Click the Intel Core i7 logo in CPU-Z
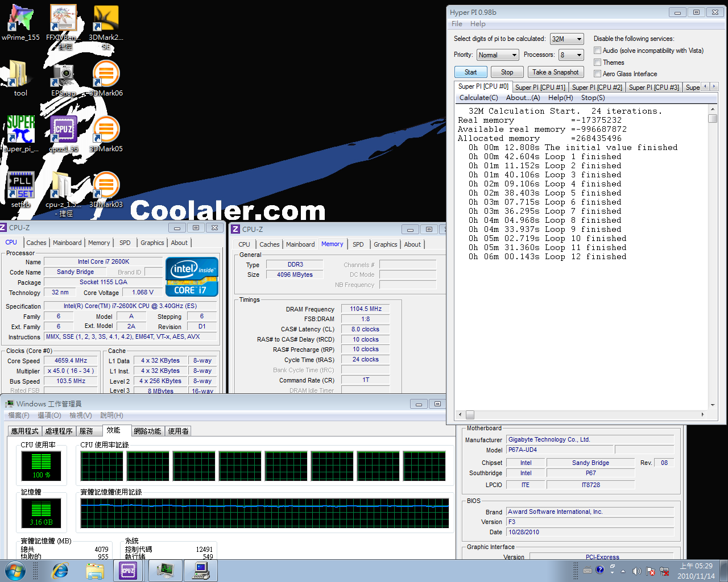The height and width of the screenshot is (582, 728). click(192, 277)
